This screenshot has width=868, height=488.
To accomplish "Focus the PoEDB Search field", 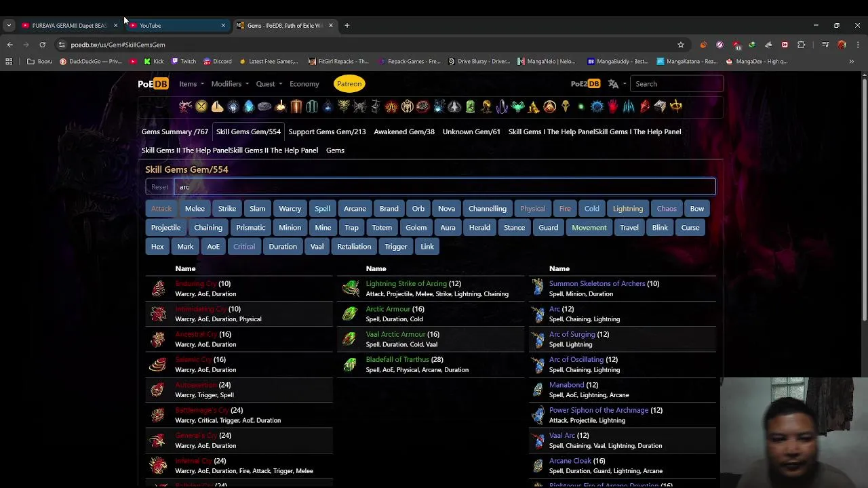I will tap(677, 84).
